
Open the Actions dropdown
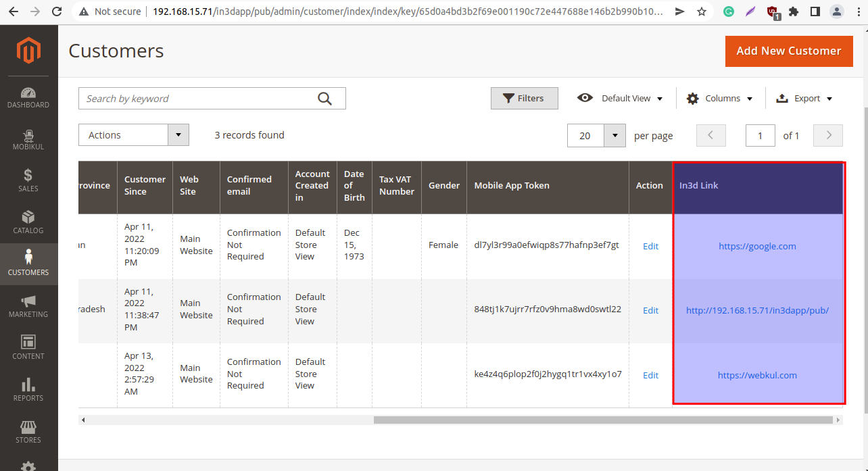click(x=133, y=135)
